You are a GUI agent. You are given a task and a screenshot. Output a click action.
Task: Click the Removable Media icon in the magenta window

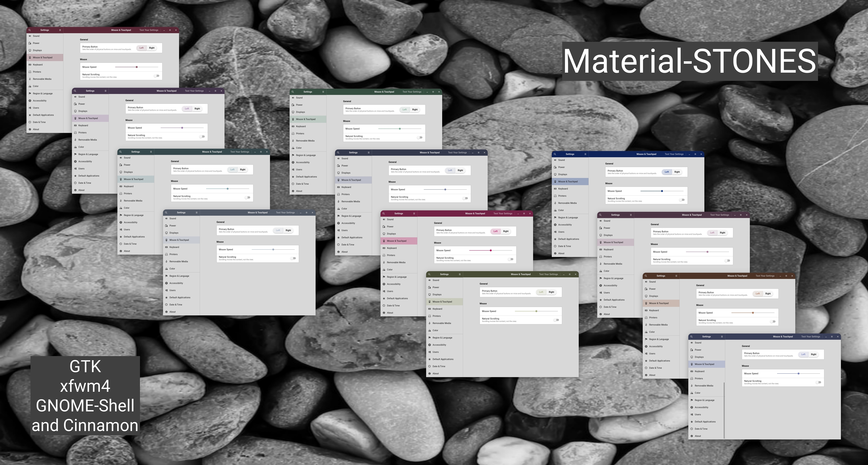pos(384,262)
